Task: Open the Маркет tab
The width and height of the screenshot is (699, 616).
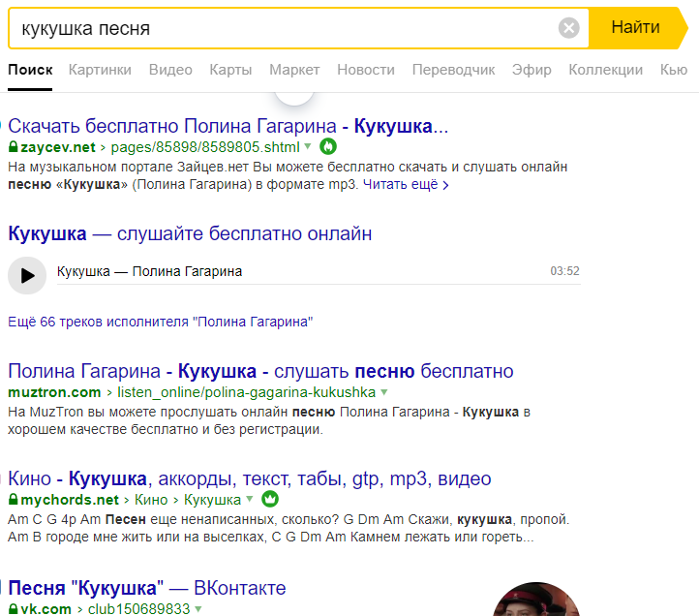Action: tap(294, 70)
